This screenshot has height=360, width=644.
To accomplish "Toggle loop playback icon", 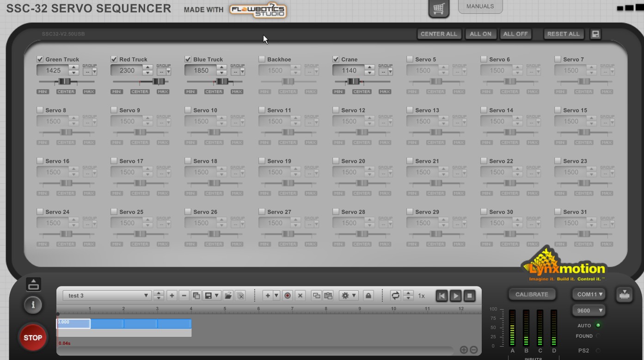I will pos(395,295).
